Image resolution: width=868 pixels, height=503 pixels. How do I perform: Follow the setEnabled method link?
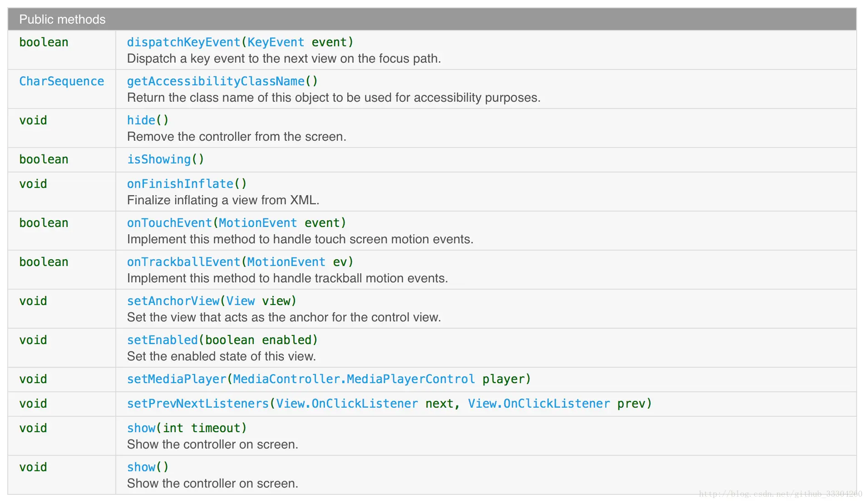pos(162,340)
